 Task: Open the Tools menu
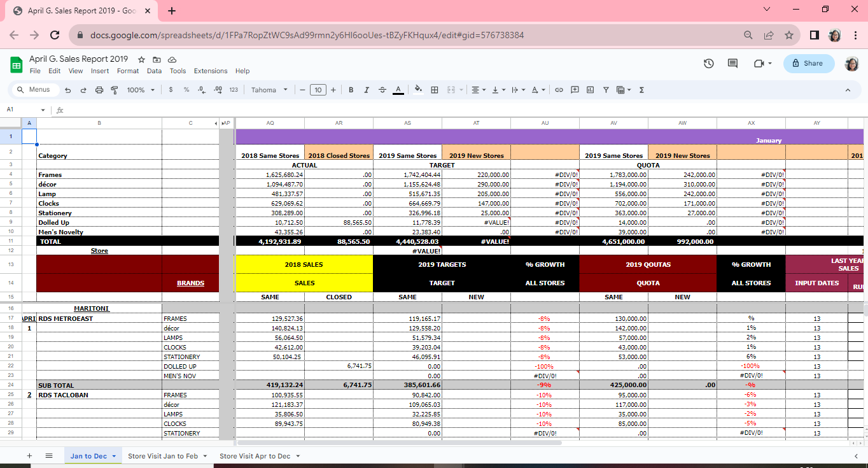178,71
